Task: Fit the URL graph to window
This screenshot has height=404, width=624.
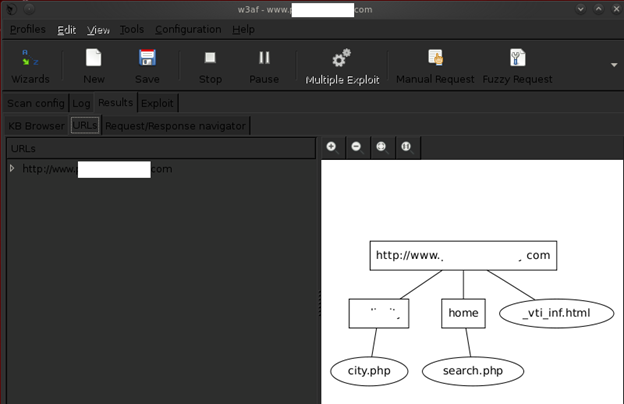Action: [x=381, y=147]
